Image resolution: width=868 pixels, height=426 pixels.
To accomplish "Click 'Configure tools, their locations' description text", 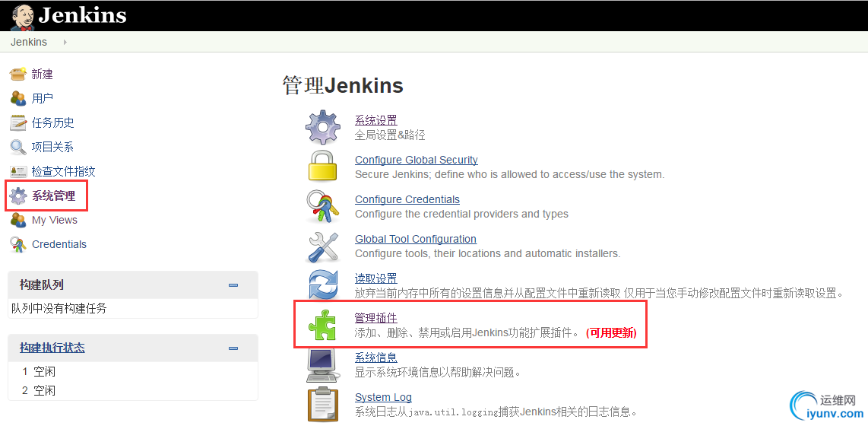I will pos(488,254).
